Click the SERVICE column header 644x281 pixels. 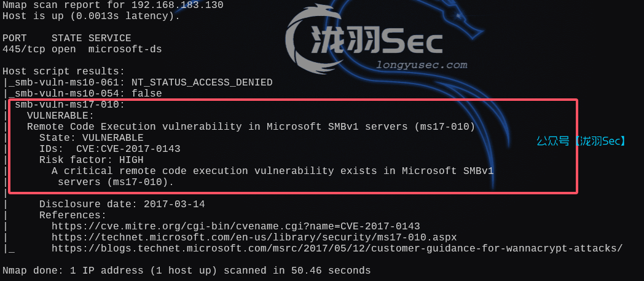coord(109,38)
